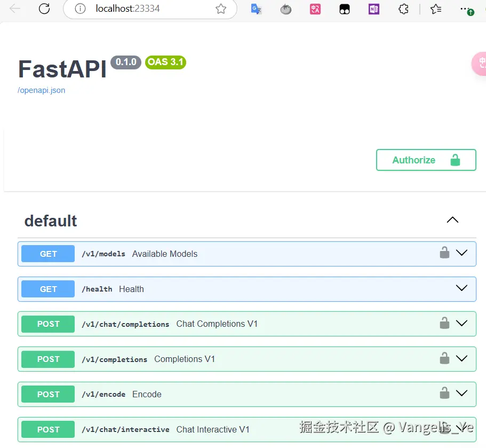Bookmark page with the star icon

pyautogui.click(x=221, y=9)
